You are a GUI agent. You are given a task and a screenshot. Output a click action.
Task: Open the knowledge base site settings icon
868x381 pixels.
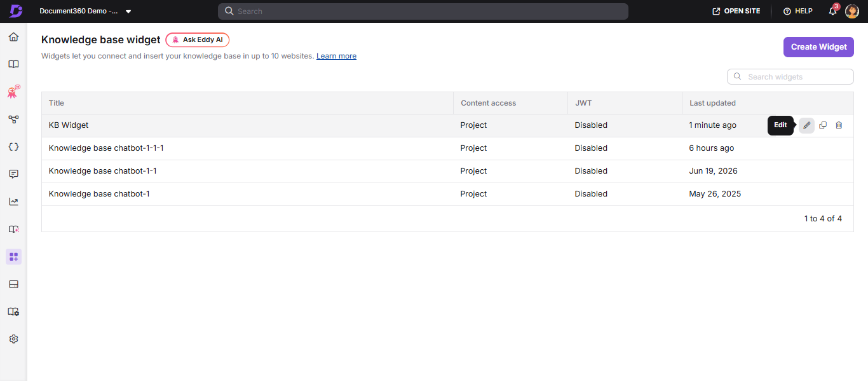click(x=13, y=312)
